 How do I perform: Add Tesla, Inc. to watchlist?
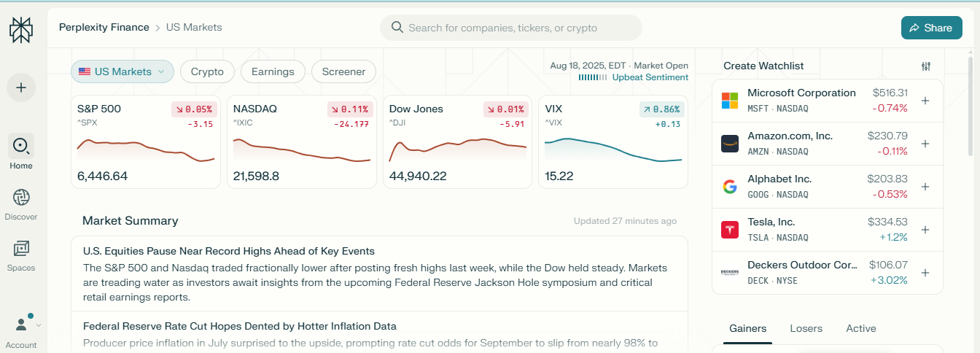pyautogui.click(x=925, y=230)
